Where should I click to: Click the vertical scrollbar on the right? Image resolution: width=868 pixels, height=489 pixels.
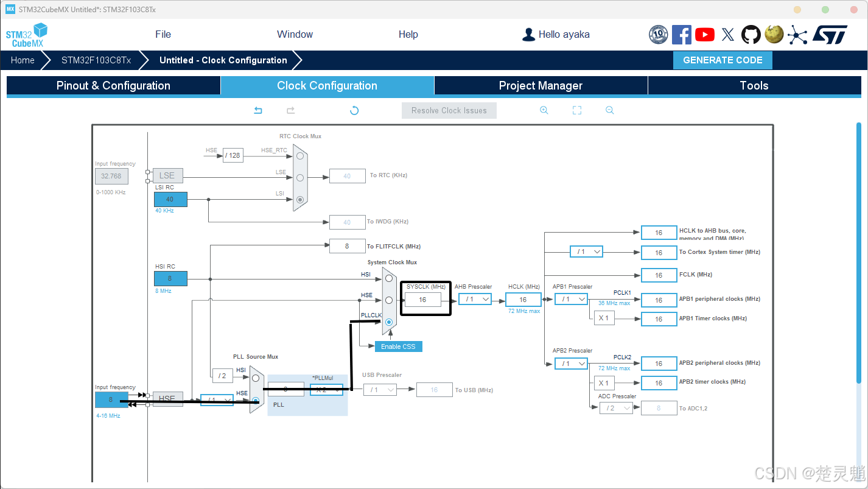pyautogui.click(x=859, y=253)
